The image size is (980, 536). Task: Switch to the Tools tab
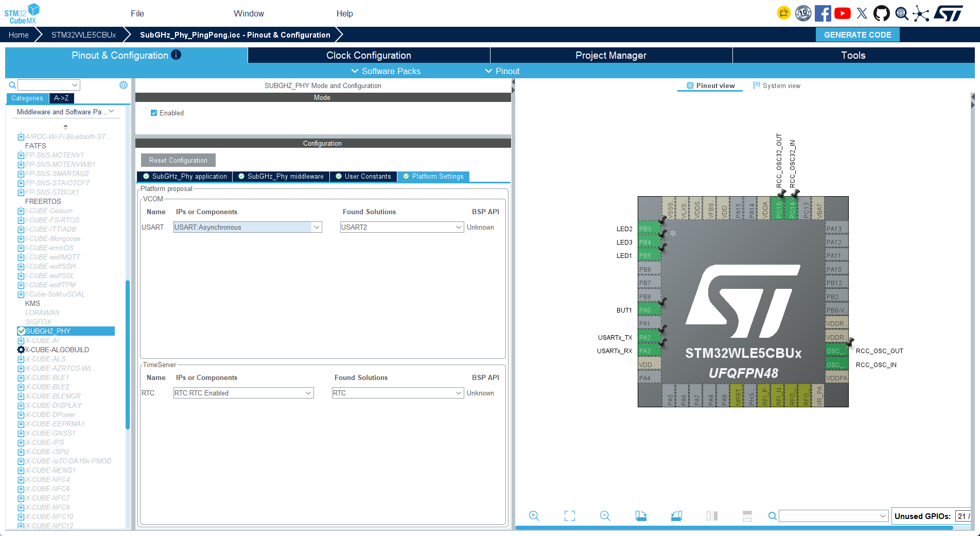click(853, 55)
